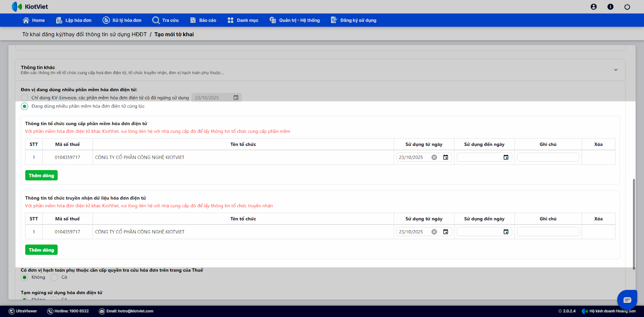Click the Hotline 1900 6522 footer item
This screenshot has height=317, width=644.
click(x=68, y=311)
